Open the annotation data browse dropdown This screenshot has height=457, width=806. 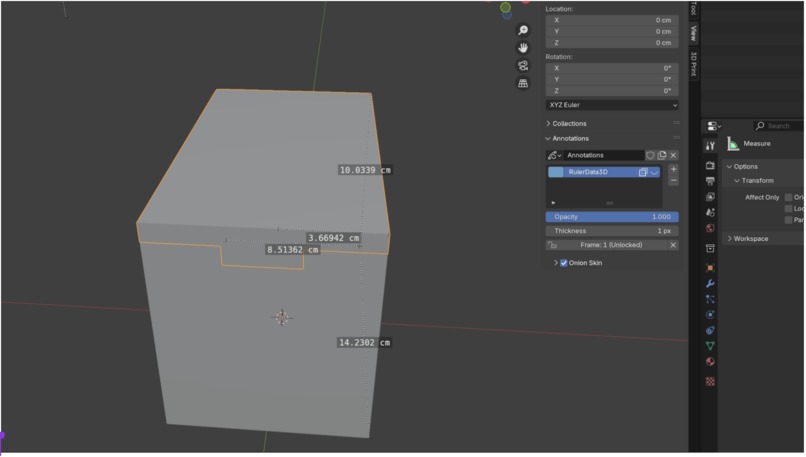[554, 155]
